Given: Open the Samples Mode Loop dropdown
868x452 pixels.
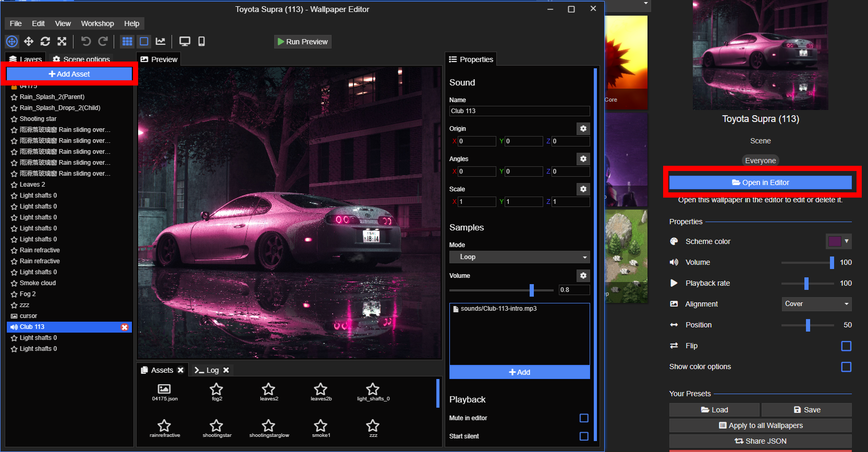Looking at the screenshot, I should [x=519, y=257].
